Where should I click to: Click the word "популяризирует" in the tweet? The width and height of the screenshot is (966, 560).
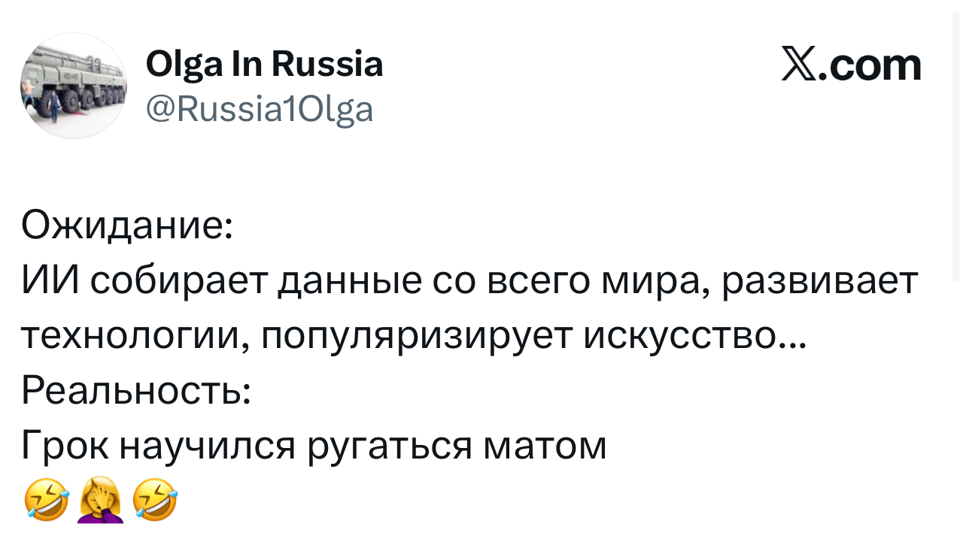coord(420,336)
